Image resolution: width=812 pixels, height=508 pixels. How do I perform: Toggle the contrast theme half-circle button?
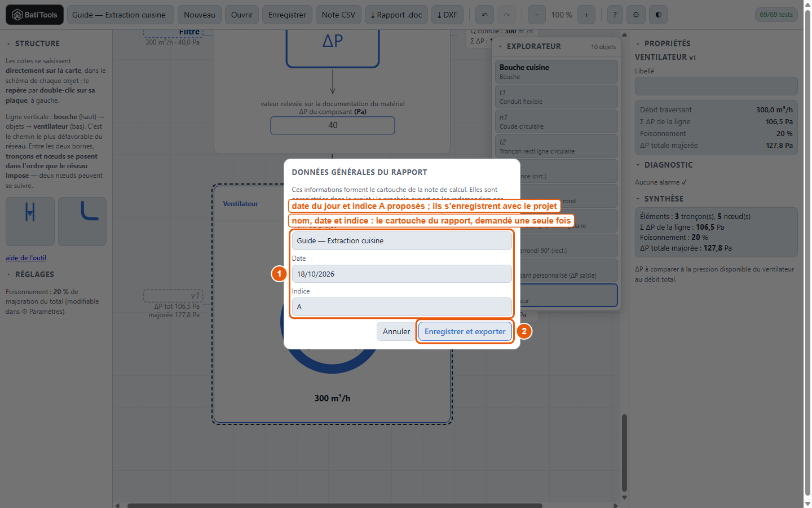(658, 15)
